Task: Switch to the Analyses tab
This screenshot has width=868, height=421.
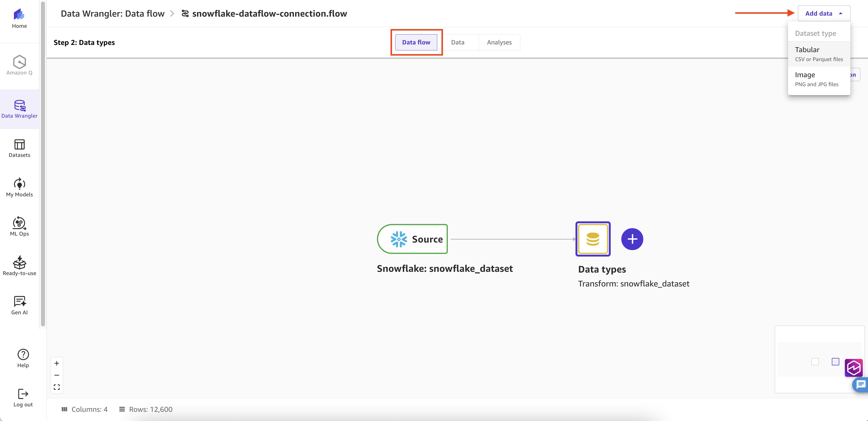Action: pos(499,42)
